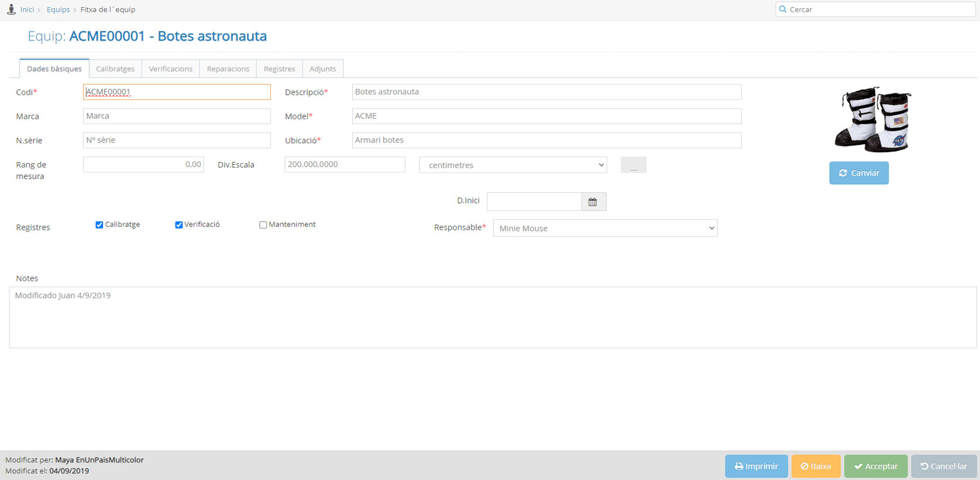This screenshot has height=480, width=980.
Task: Open the Responsable dropdown Minie Mouse
Action: click(605, 228)
